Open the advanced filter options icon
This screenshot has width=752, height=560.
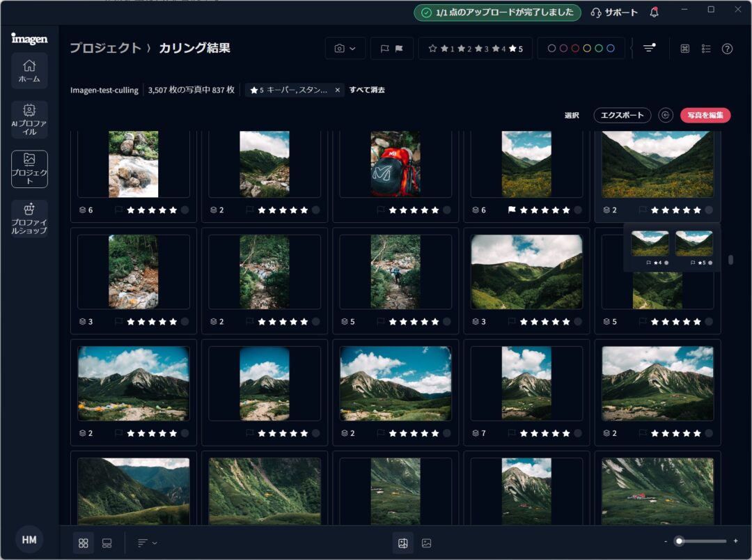click(x=649, y=48)
